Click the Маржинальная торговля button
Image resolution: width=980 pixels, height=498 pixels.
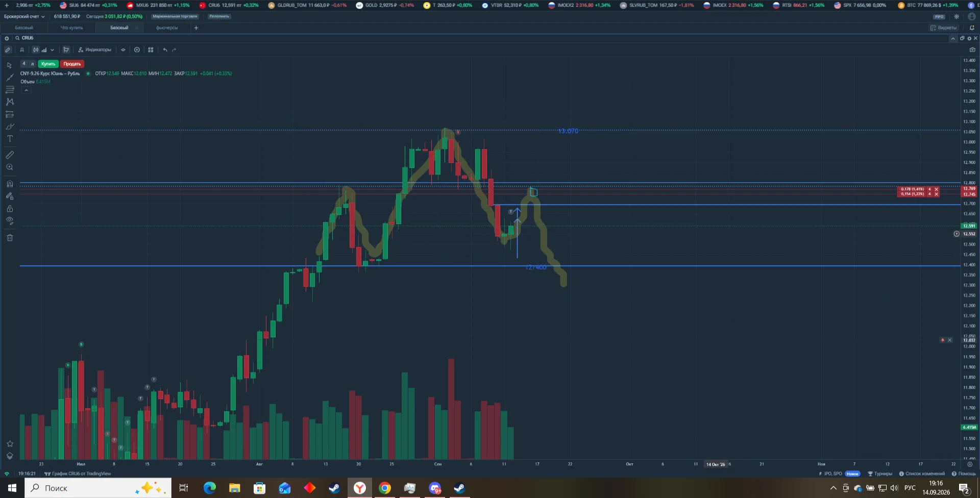click(175, 16)
